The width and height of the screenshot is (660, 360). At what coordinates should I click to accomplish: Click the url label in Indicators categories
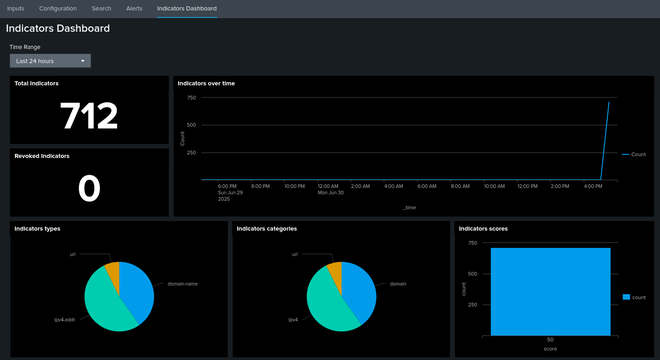coord(295,254)
